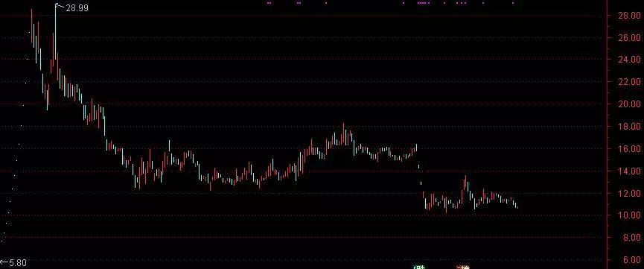Click the 28.00 price axis label
The height and width of the screenshot is (269, 644).
pos(630,16)
